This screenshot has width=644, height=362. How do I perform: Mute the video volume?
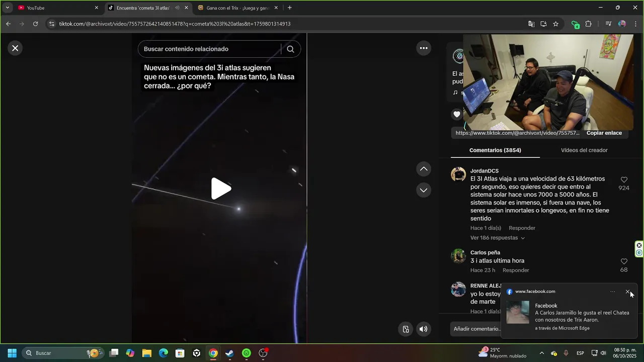pos(424,329)
